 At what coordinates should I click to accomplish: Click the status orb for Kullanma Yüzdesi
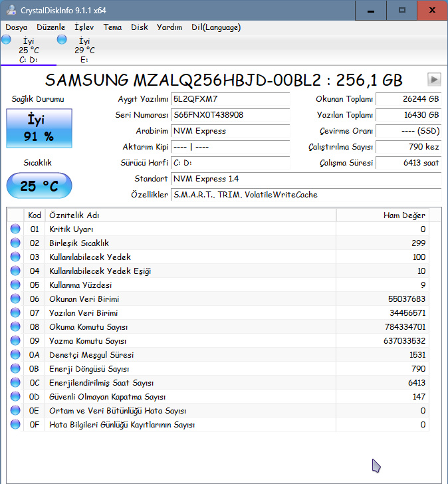click(x=15, y=285)
